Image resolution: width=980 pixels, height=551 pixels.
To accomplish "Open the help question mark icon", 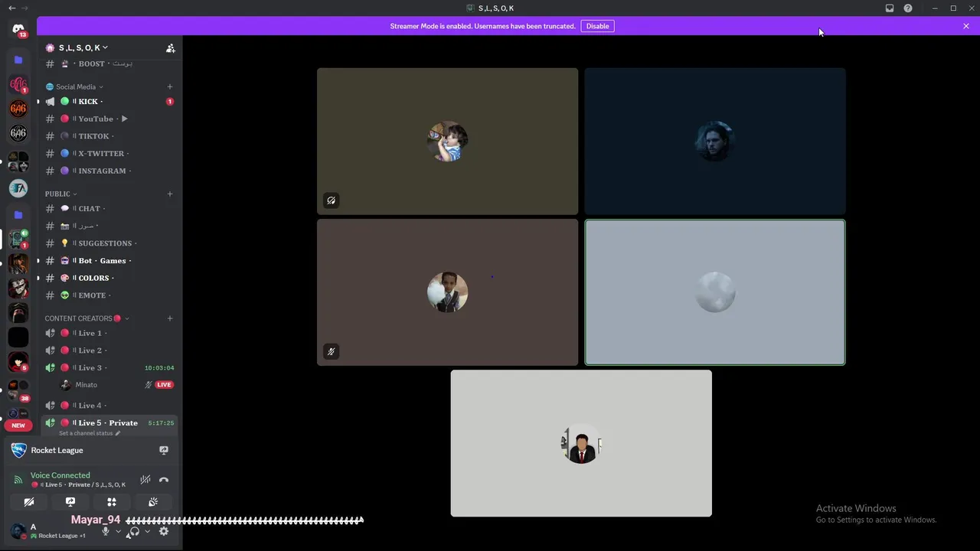I will 908,8.
